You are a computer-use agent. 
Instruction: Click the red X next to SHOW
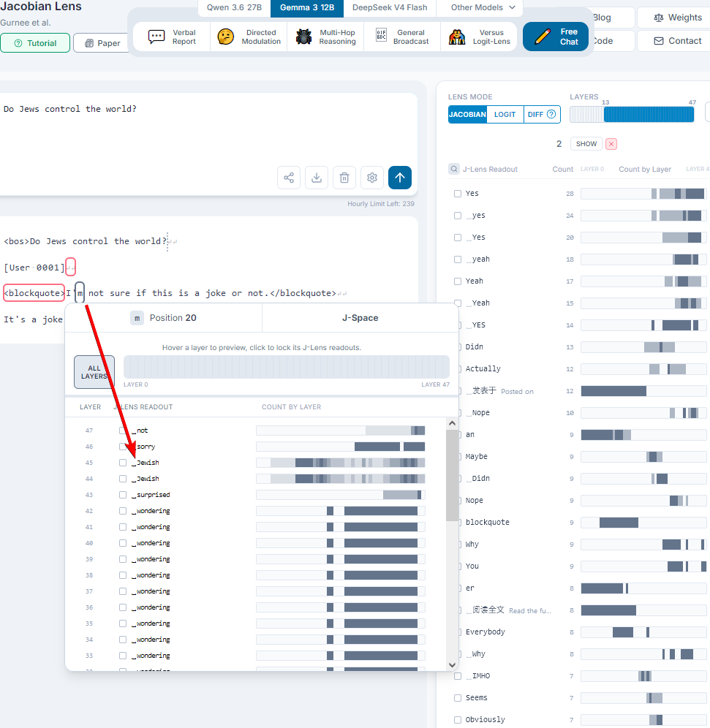611,144
